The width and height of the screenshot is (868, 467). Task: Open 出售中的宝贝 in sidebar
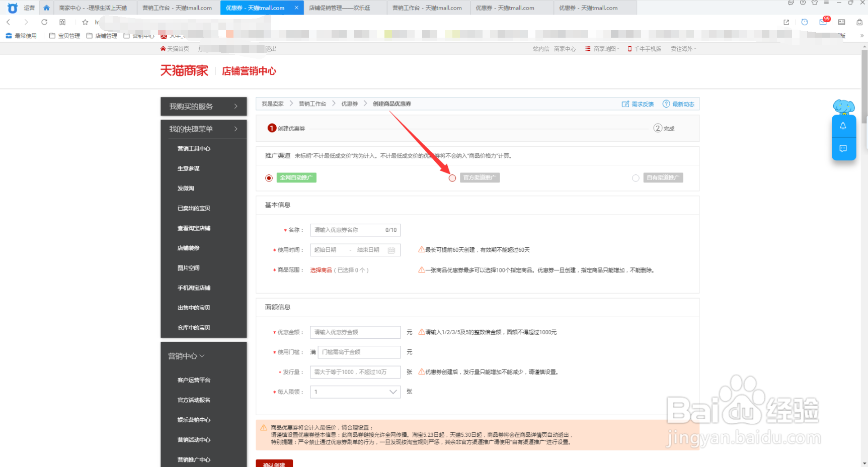194,308
